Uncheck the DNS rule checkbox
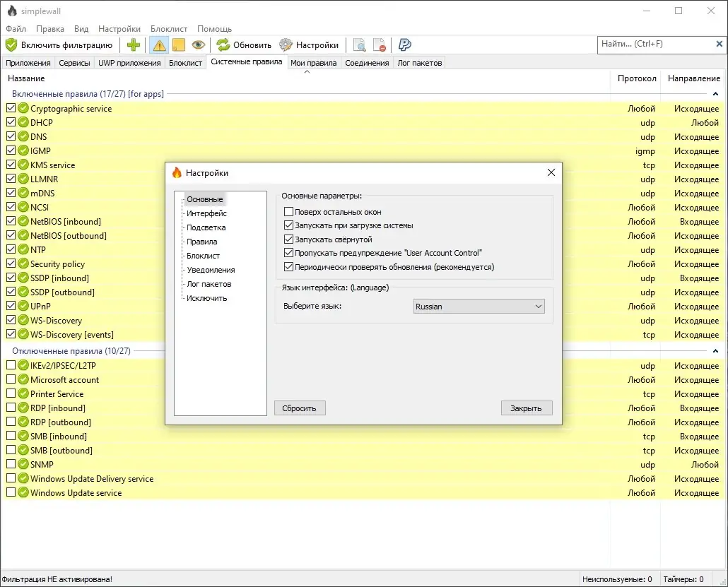The height and width of the screenshot is (587, 728). 11,136
